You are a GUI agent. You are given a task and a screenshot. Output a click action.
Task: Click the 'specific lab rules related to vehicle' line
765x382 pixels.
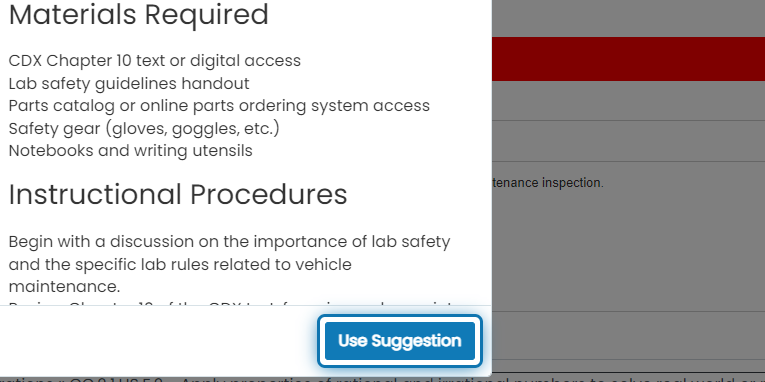coord(180,264)
